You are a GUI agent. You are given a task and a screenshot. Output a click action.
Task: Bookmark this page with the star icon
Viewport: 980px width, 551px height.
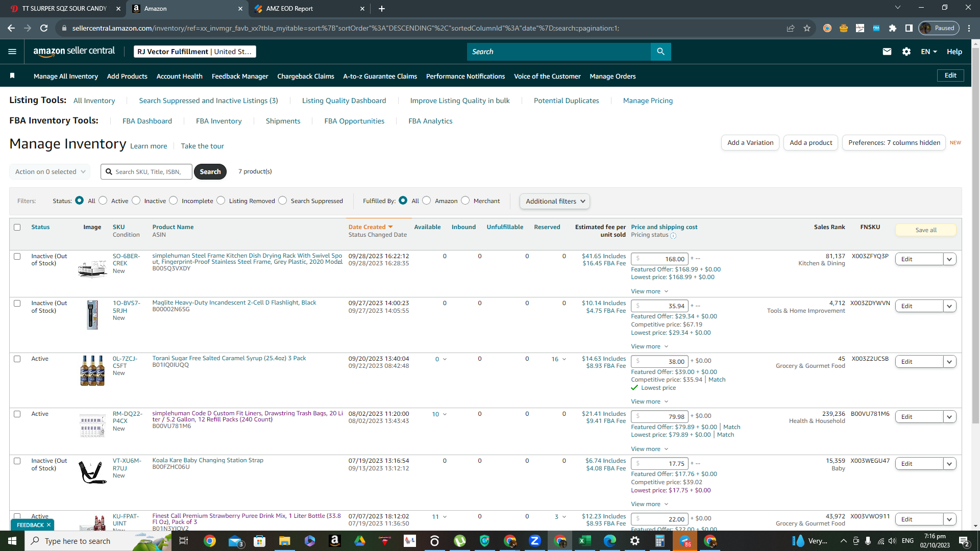(807, 28)
